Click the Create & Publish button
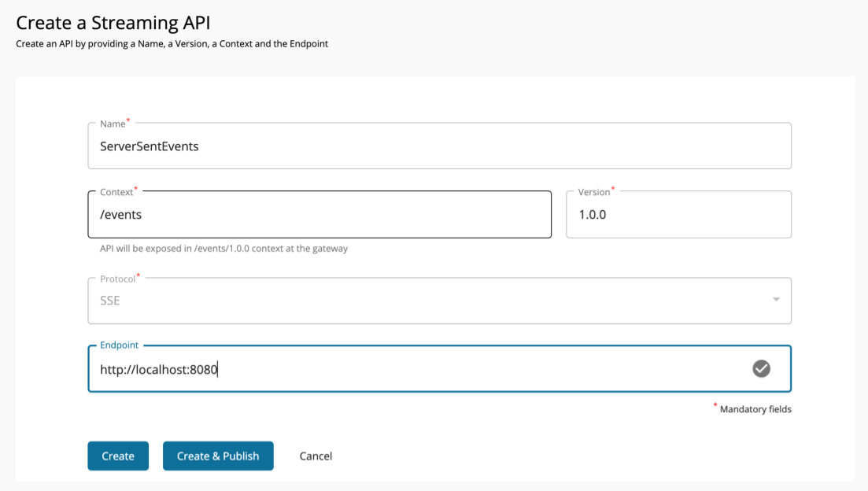 (218, 456)
